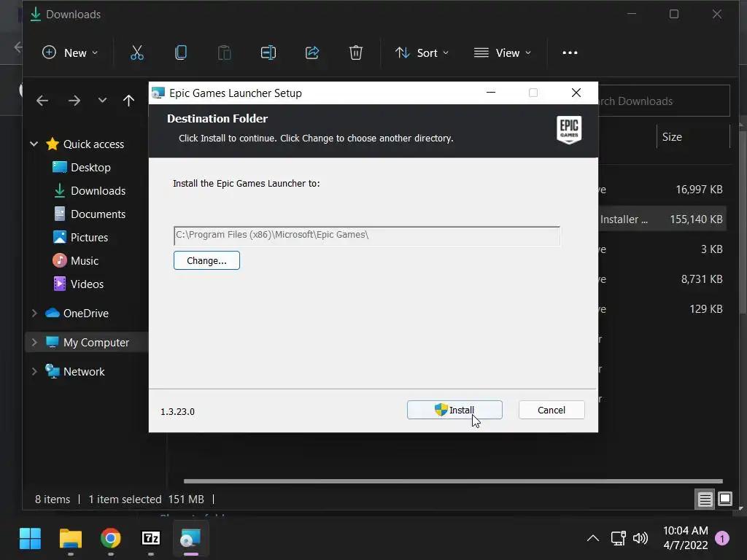Select the Installer row sized 155,140 KB

point(662,219)
